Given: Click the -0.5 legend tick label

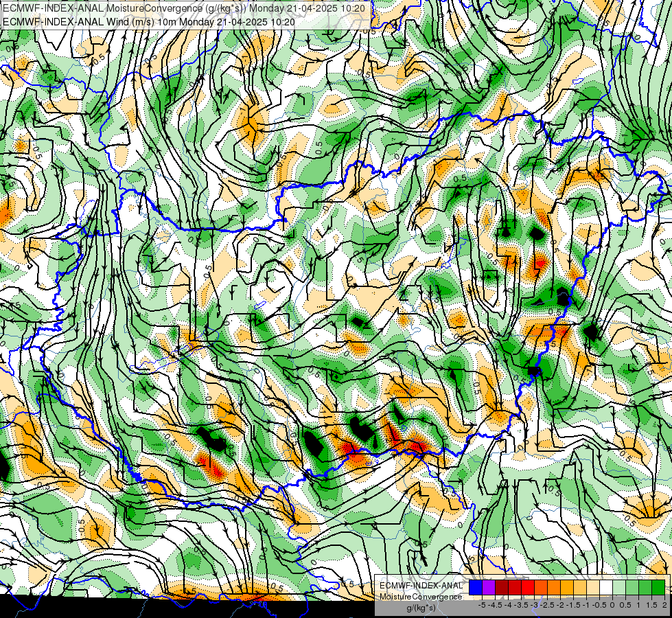Looking at the screenshot, I should (599, 605).
